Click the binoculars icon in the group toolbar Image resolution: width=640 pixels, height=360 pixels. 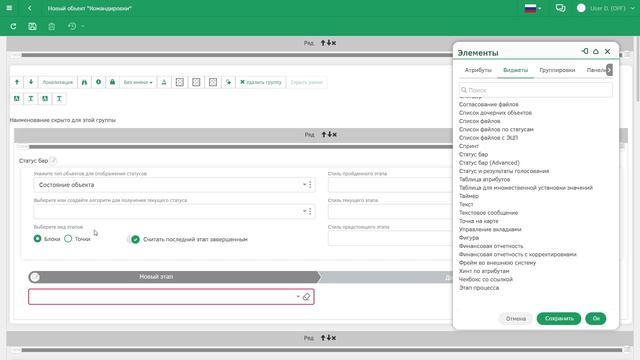pos(84,82)
